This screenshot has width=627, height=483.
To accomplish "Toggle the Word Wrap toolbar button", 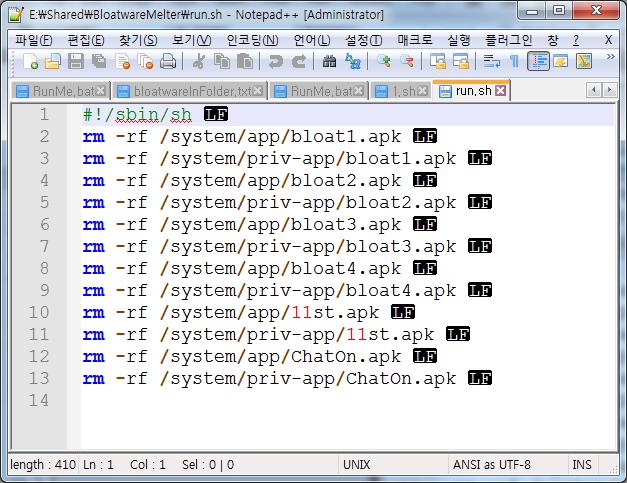I will click(491, 62).
